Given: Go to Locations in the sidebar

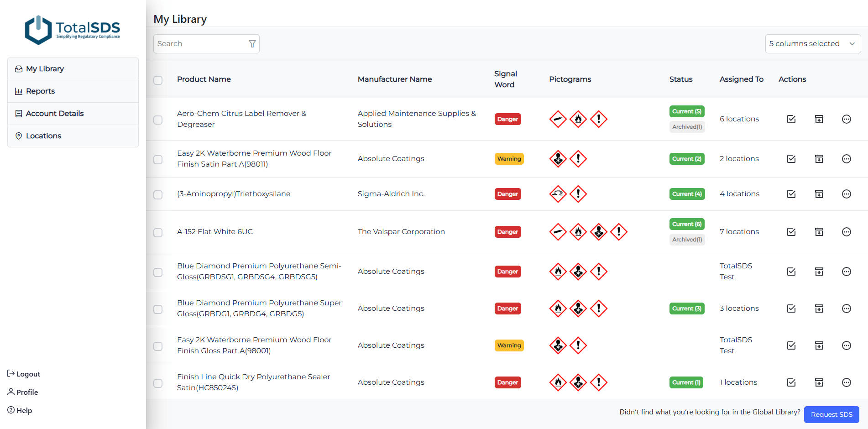Looking at the screenshot, I should 43,136.
